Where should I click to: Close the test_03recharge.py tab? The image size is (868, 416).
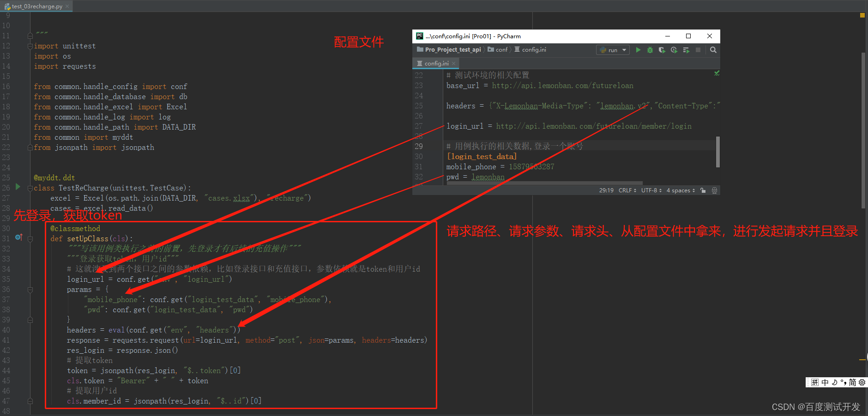pyautogui.click(x=67, y=6)
